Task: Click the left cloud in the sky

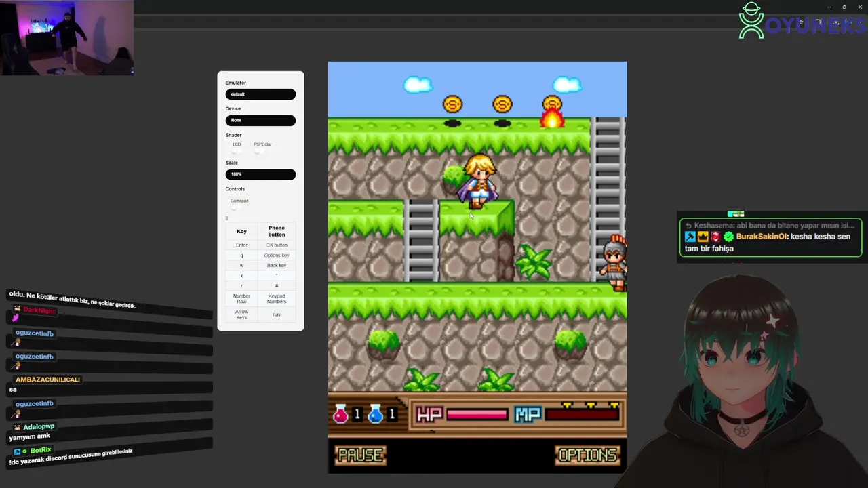Action: [418, 85]
